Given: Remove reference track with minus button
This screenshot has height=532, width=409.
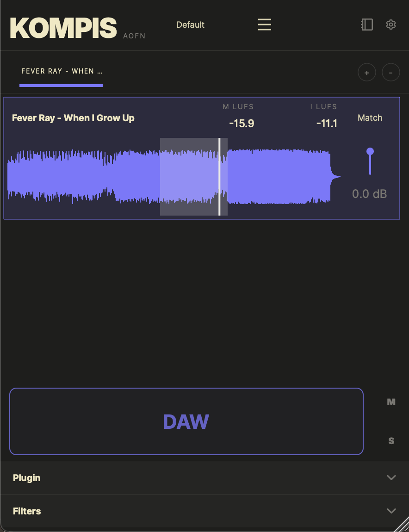Looking at the screenshot, I should pos(390,72).
